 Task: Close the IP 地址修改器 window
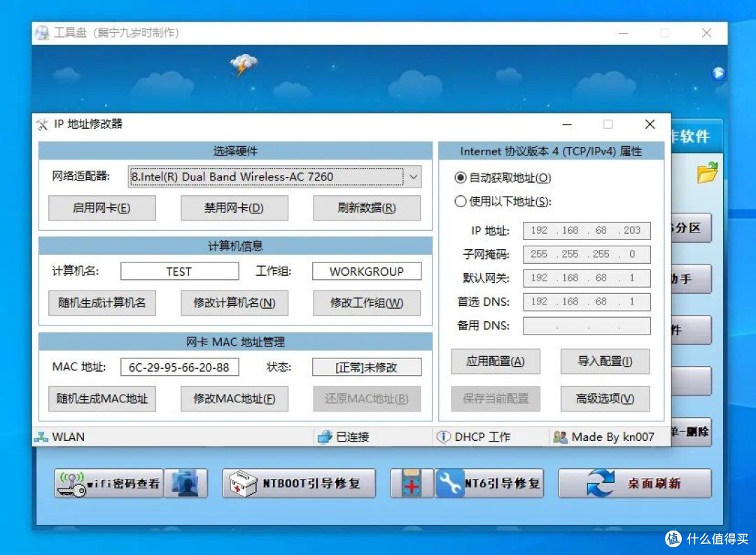[x=650, y=125]
